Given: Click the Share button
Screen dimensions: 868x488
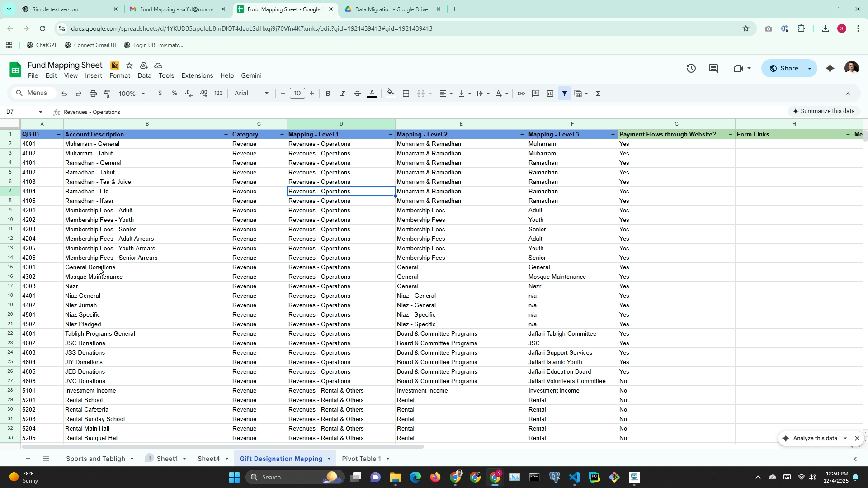Looking at the screenshot, I should [784, 68].
